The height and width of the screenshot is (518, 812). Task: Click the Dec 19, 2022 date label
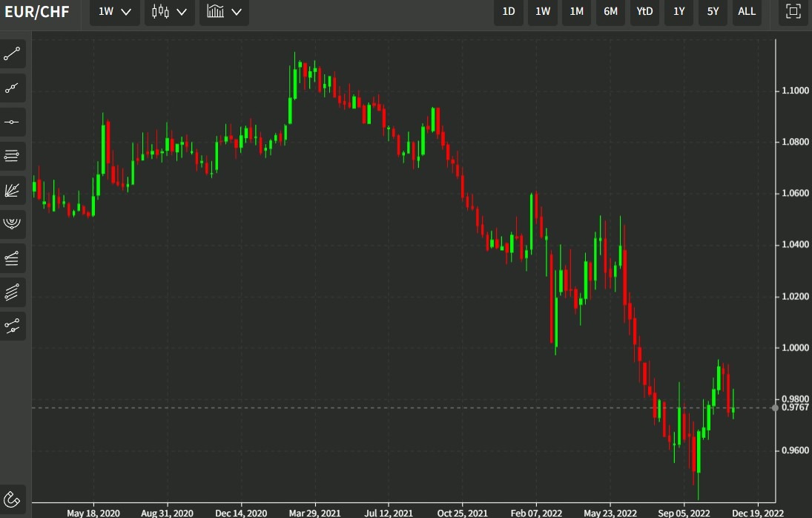pos(758,513)
